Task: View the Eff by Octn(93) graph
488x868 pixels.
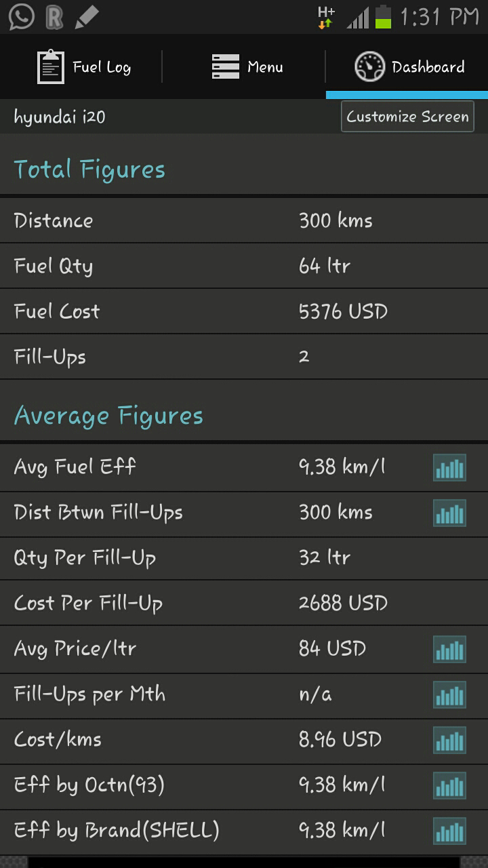Action: point(449,785)
